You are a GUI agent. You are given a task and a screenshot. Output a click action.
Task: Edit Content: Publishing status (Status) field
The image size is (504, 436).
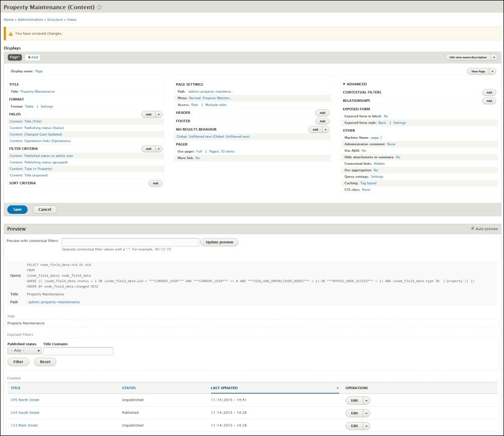coord(37,128)
